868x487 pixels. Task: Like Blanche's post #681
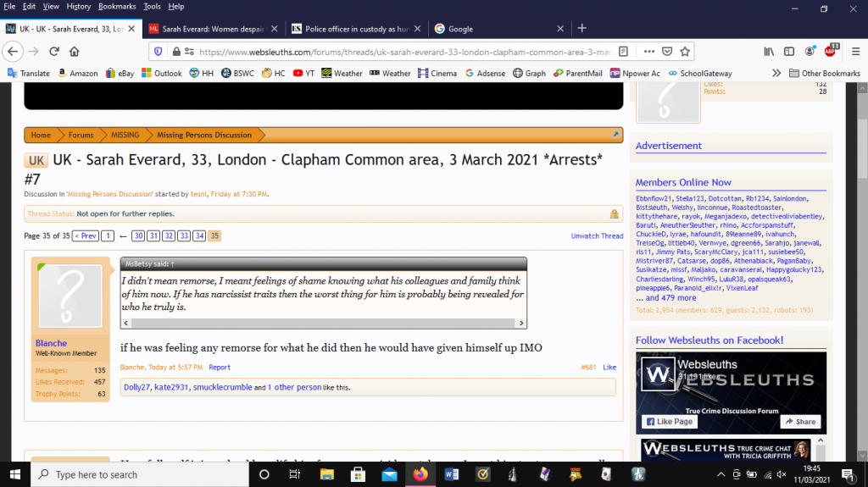(x=609, y=367)
